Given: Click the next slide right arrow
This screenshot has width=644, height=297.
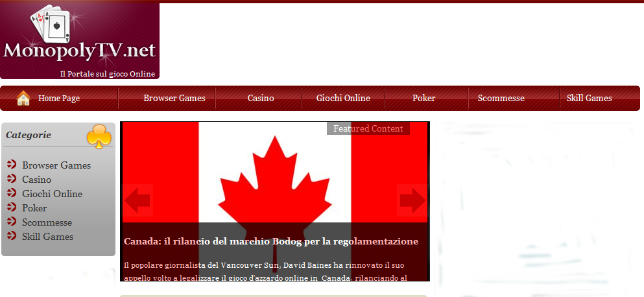Looking at the screenshot, I should [x=412, y=200].
